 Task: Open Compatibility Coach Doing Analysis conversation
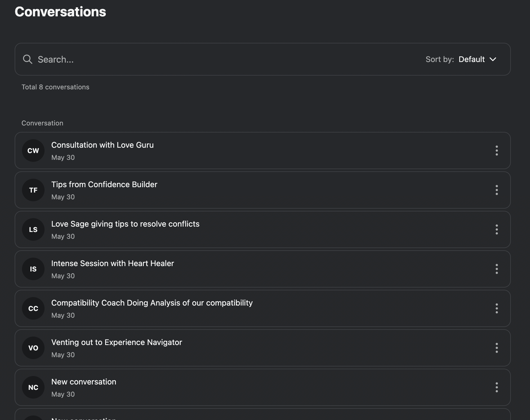152,303
